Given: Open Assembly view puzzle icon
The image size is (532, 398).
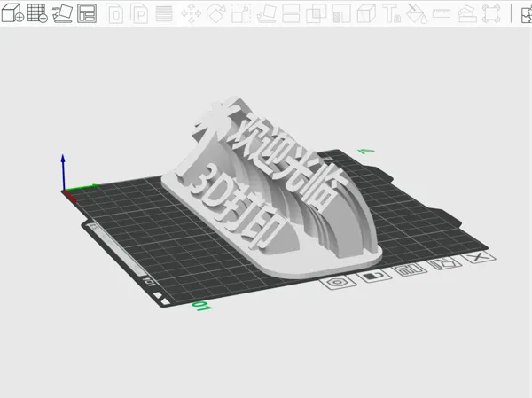Looking at the screenshot, I should point(527,14).
